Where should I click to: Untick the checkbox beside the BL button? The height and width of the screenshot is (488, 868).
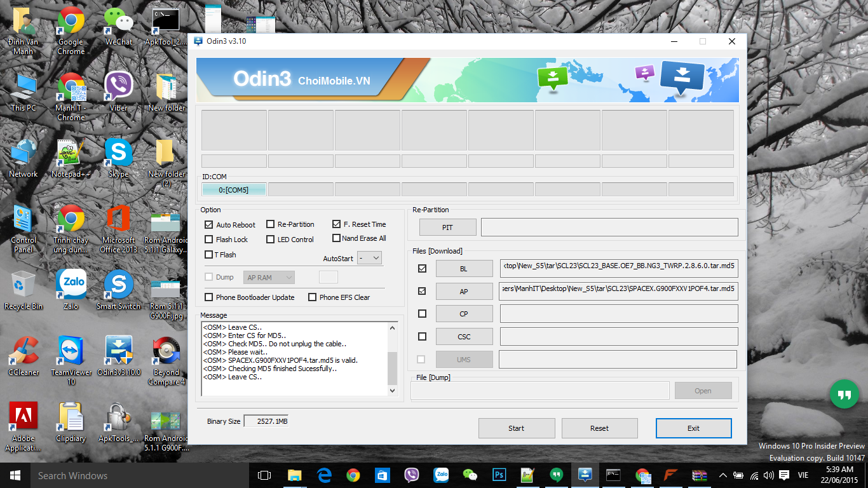tap(422, 269)
